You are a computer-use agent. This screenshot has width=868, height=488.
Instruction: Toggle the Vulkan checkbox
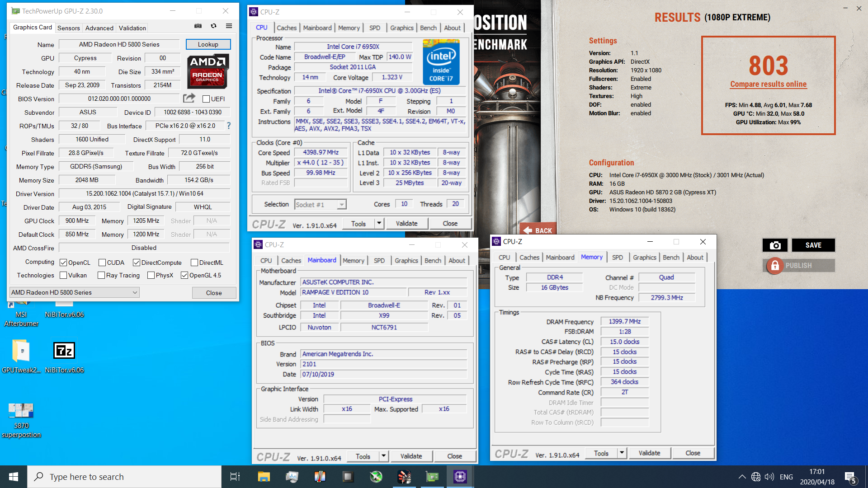click(63, 275)
